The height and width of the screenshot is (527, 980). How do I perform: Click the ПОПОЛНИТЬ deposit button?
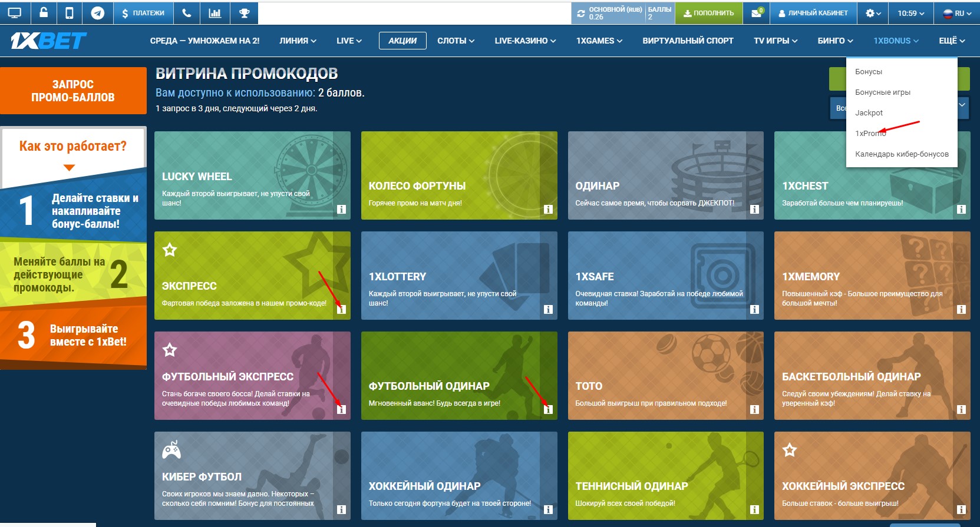pyautogui.click(x=708, y=12)
